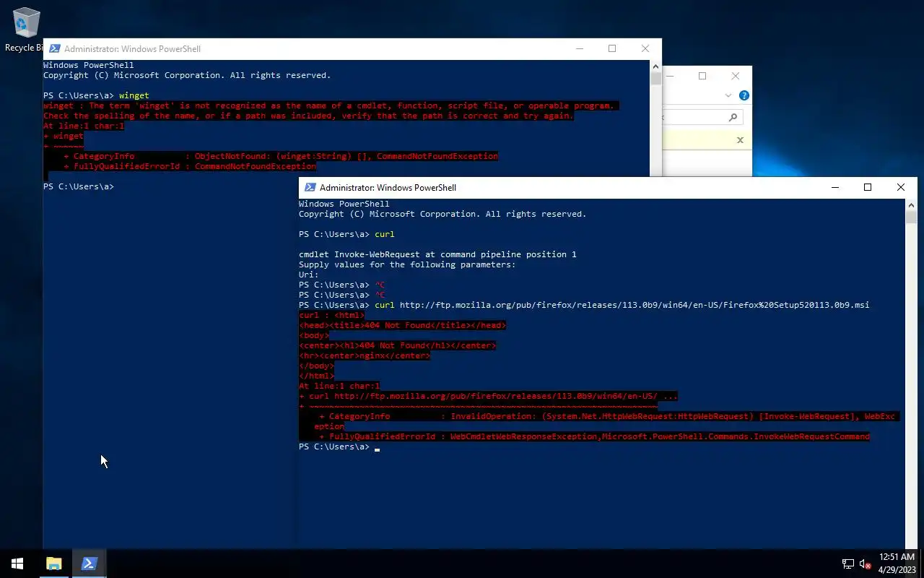The width and height of the screenshot is (924, 578).
Task: Click the '<hr><center>nginx</center>' line
Action: coord(365,355)
